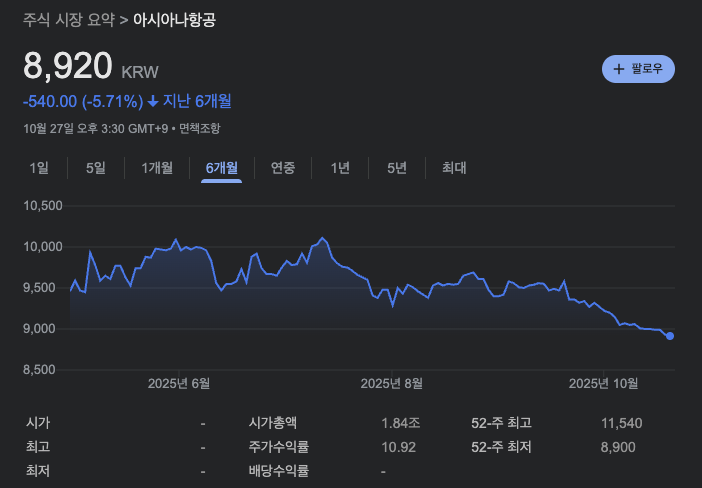
Task: Click the plus icon on the 팔로우 button
Action: (619, 69)
